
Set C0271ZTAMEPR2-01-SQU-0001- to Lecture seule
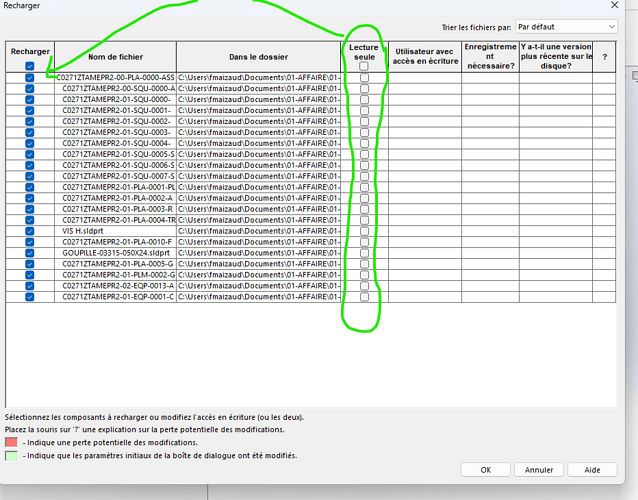point(365,111)
